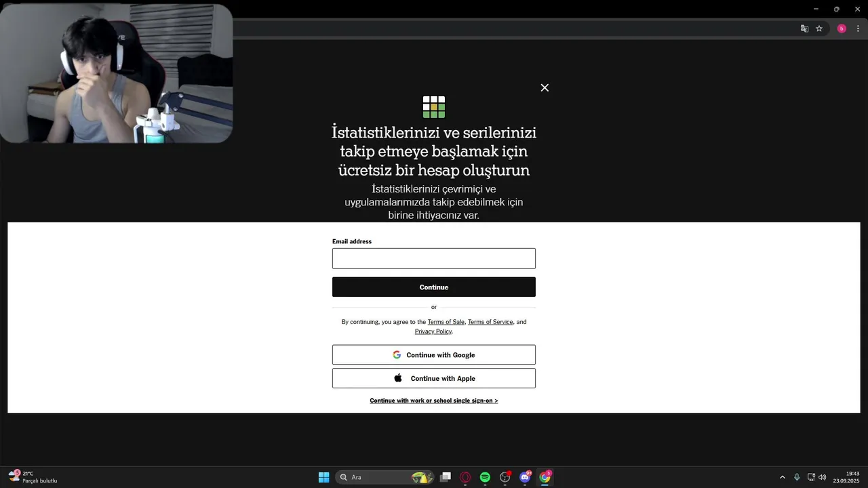The width and height of the screenshot is (868, 488).
Task: Click the microphone icon in system tray
Action: 797,477
